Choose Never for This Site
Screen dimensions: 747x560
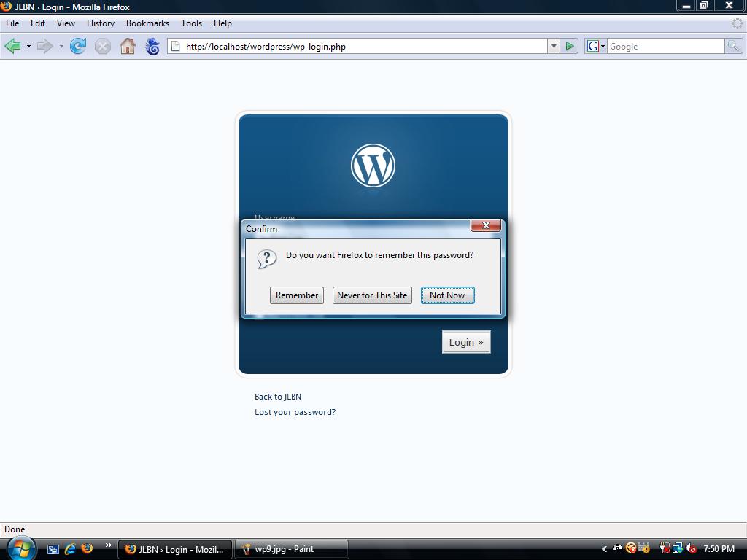[x=372, y=295]
